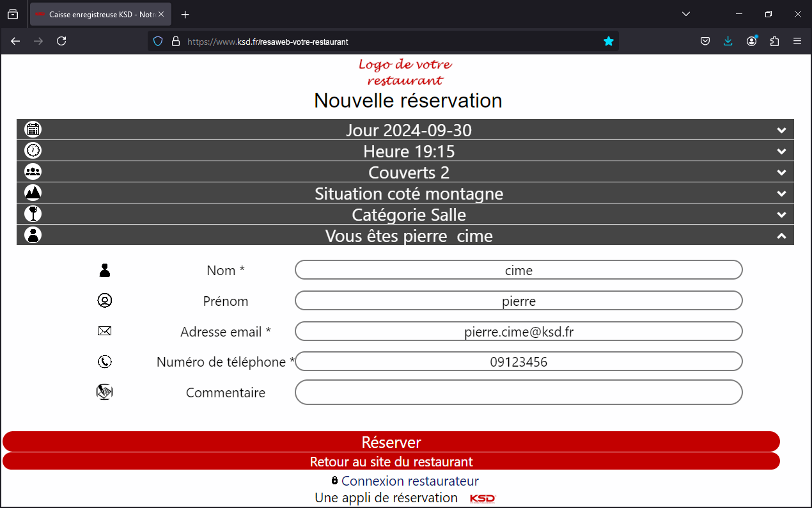
Task: Expand the Situation coté montagne chevron
Action: (781, 193)
